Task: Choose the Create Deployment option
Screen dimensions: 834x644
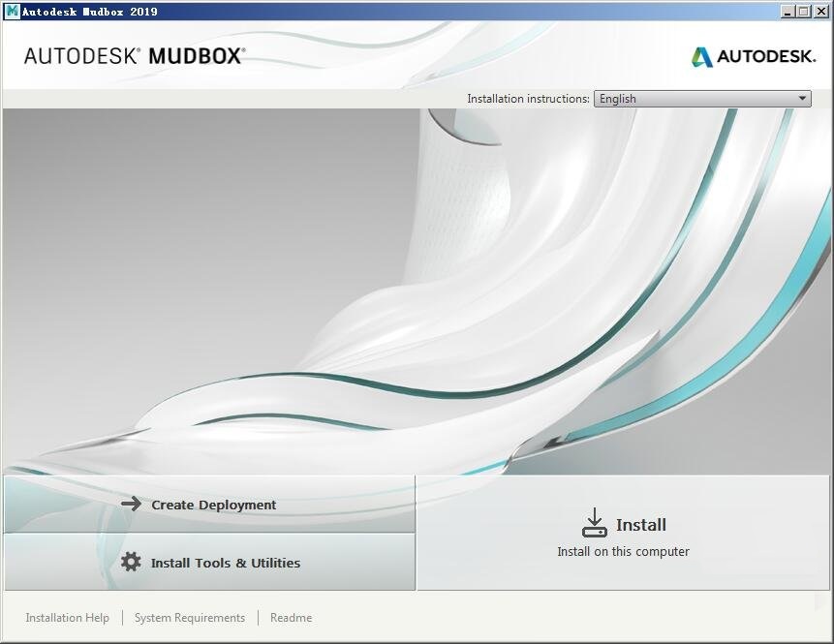Action: [x=213, y=505]
